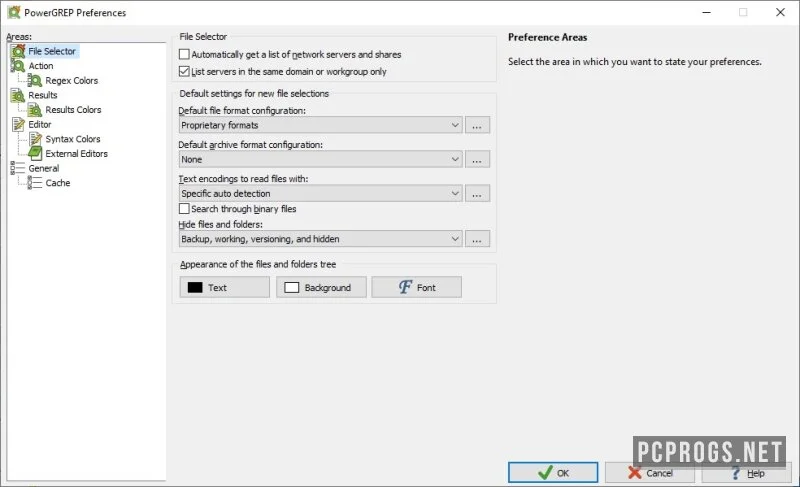The height and width of the screenshot is (487, 800).
Task: Select the Cache preferences area
Action: [58, 183]
